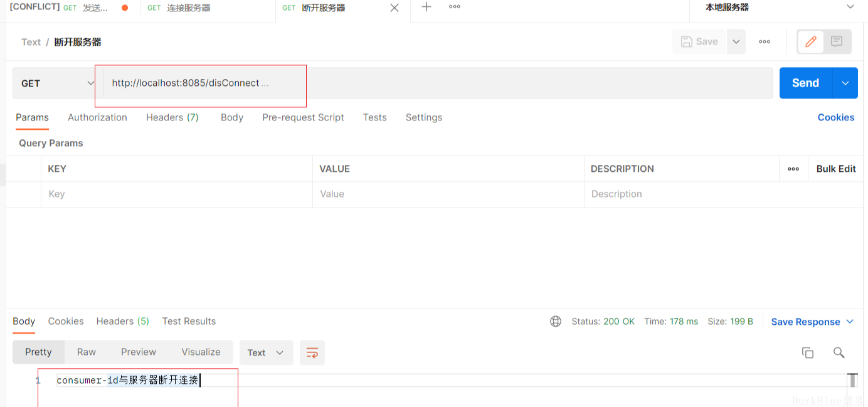The image size is (868, 407).
Task: Search response magnifier icon
Action: 839,352
